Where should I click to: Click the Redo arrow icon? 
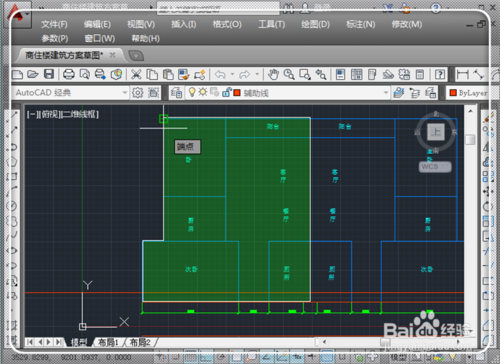(245, 74)
